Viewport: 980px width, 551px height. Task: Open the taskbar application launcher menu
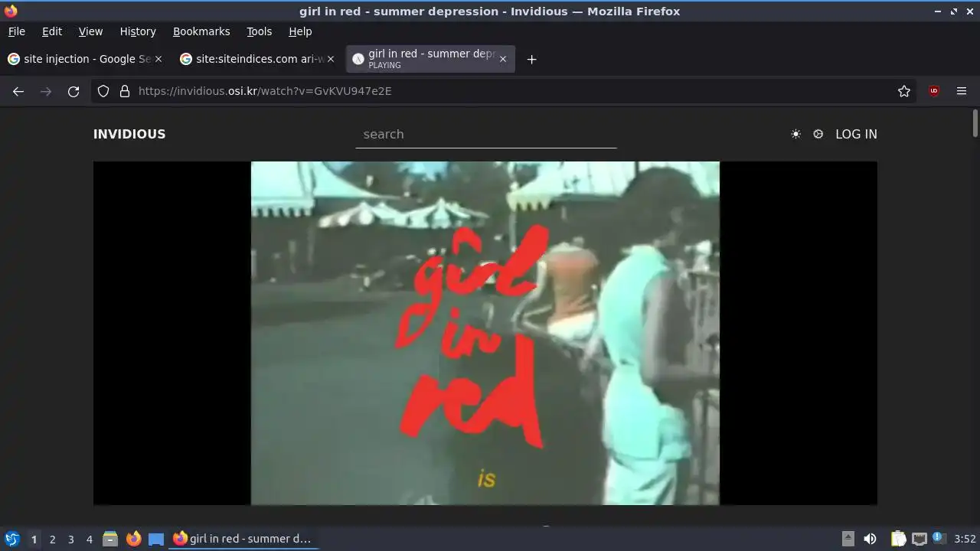coord(11,539)
